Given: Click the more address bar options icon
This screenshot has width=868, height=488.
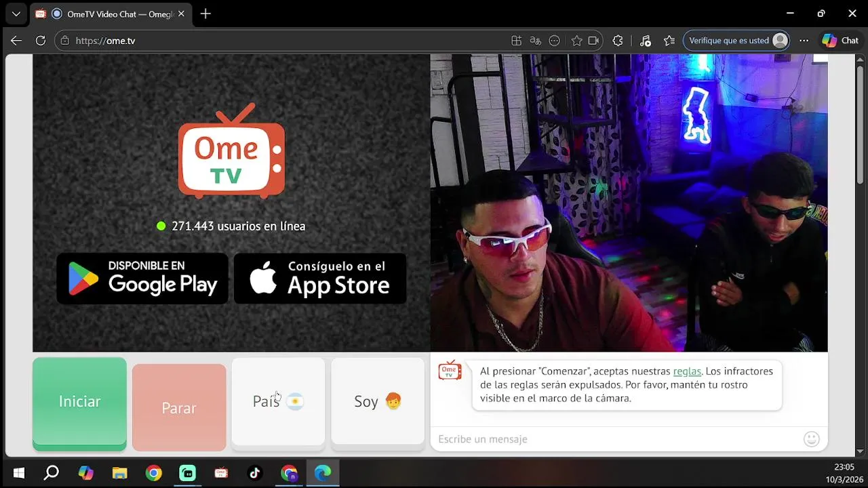Looking at the screenshot, I should 555,41.
